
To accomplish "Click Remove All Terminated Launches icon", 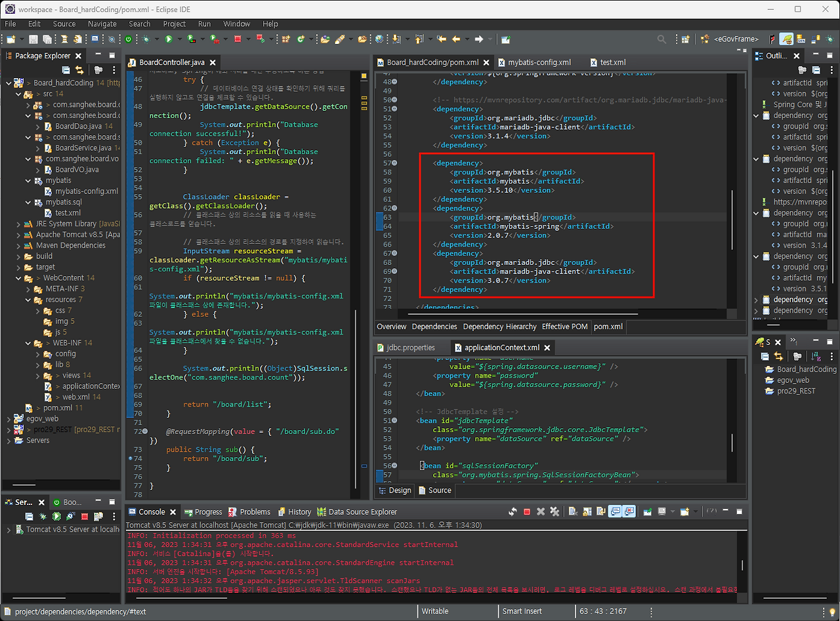I will (x=555, y=511).
